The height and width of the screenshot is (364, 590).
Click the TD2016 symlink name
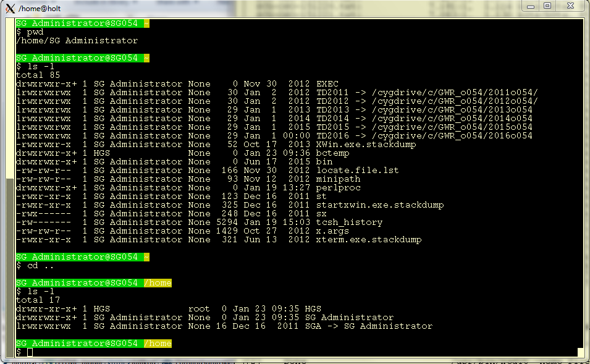click(332, 135)
